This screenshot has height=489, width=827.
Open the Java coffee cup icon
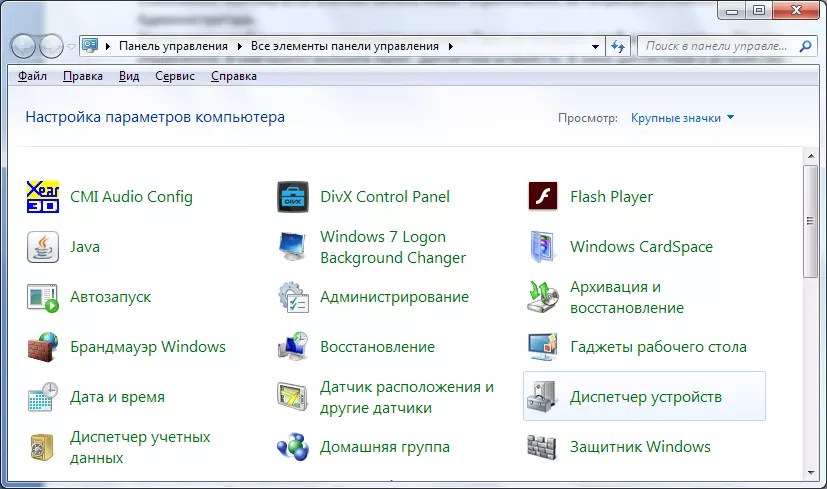[x=43, y=247]
